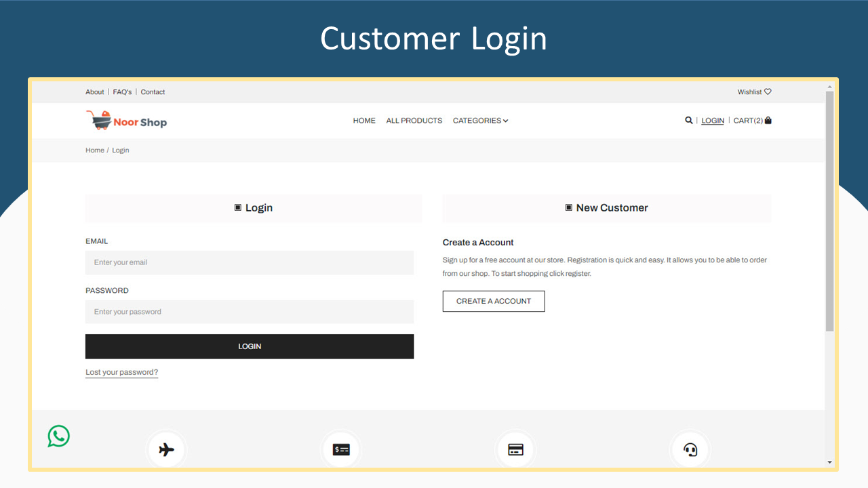This screenshot has height=488, width=868.
Task: Click Home in the breadcrumb
Action: (95, 150)
